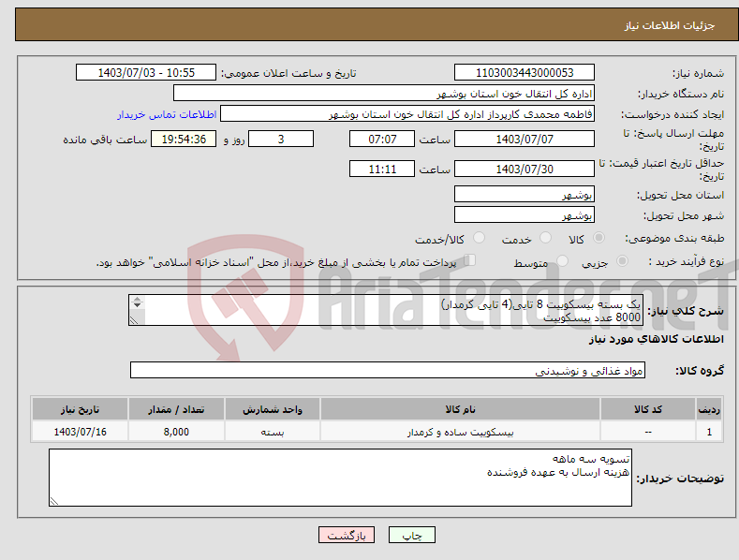The height and width of the screenshot is (560, 739).
Task: Click resize handle of توضیحات خریدار textarea
Action: coord(54,501)
